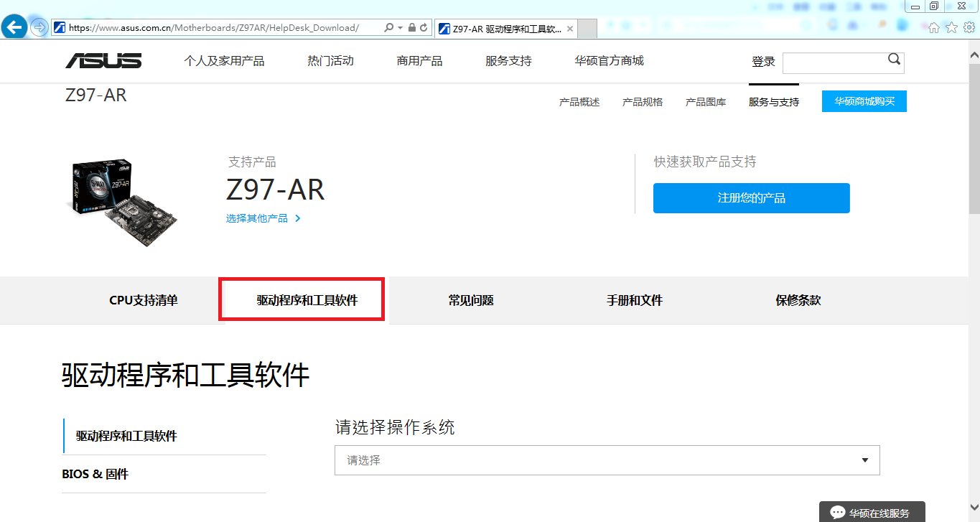The height and width of the screenshot is (522, 980).
Task: Open the 华硕在线服务 chat button
Action: [872, 512]
